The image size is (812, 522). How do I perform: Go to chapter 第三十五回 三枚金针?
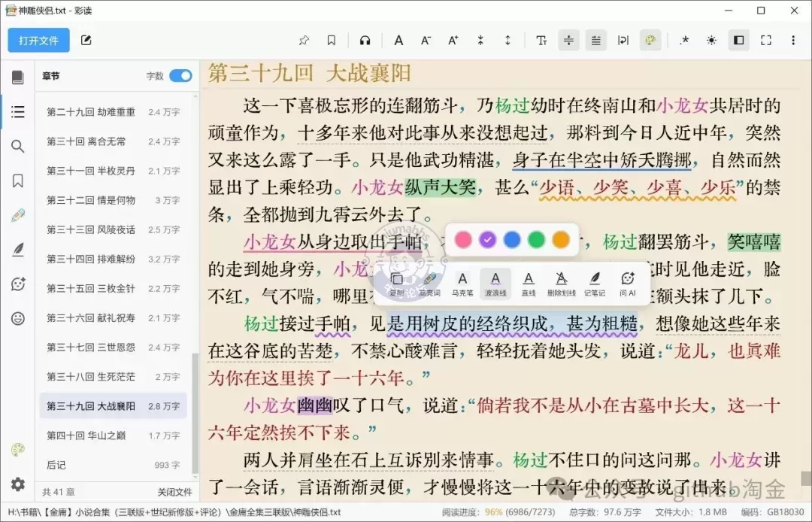(x=113, y=288)
